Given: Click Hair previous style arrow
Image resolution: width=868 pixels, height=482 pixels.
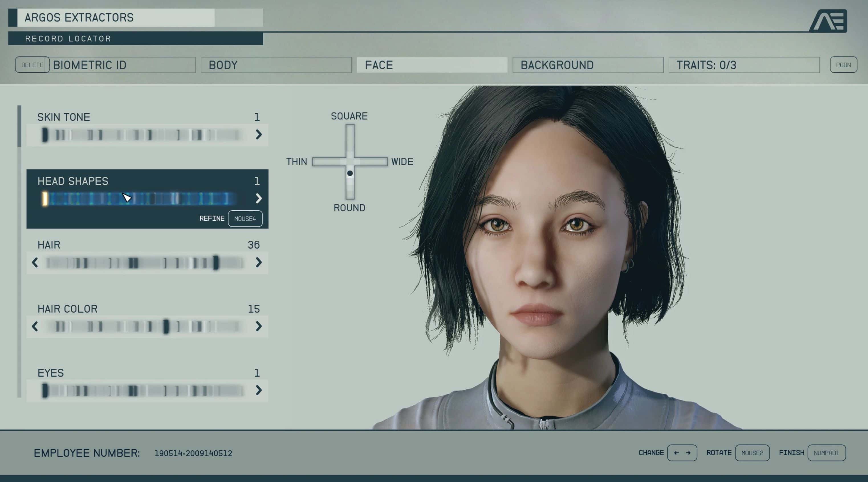Looking at the screenshot, I should point(35,262).
